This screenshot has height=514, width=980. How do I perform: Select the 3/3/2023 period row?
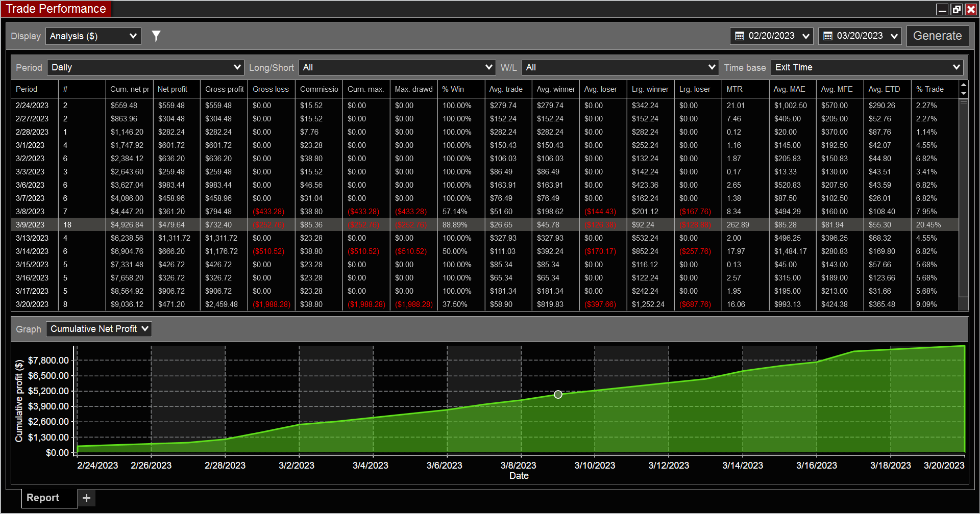pos(485,172)
